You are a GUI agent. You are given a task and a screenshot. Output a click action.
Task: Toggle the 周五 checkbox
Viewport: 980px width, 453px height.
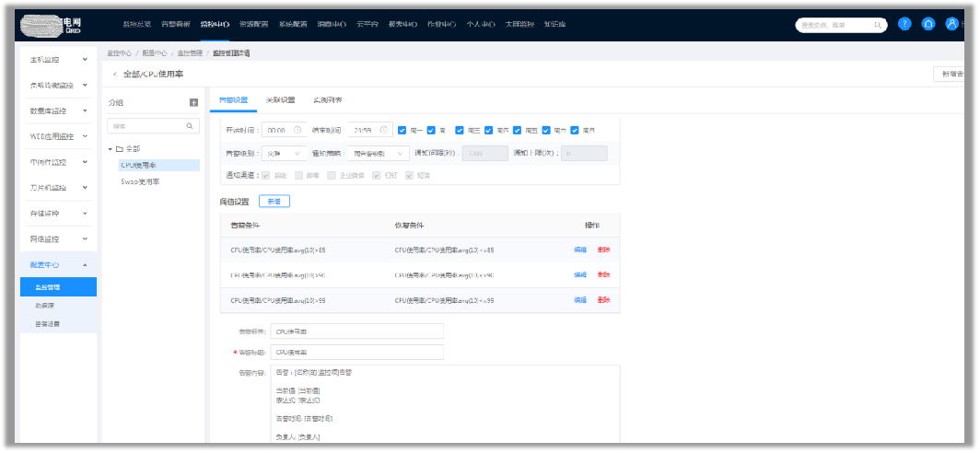[518, 130]
